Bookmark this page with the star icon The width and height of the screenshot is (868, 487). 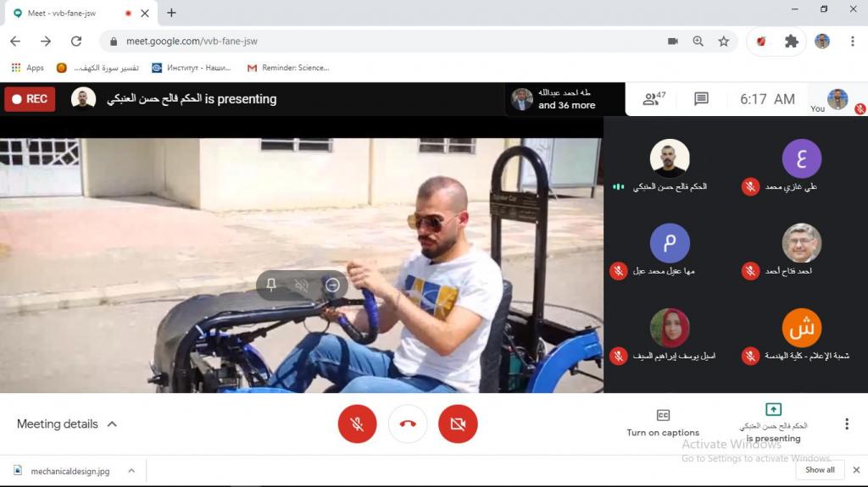pos(724,41)
